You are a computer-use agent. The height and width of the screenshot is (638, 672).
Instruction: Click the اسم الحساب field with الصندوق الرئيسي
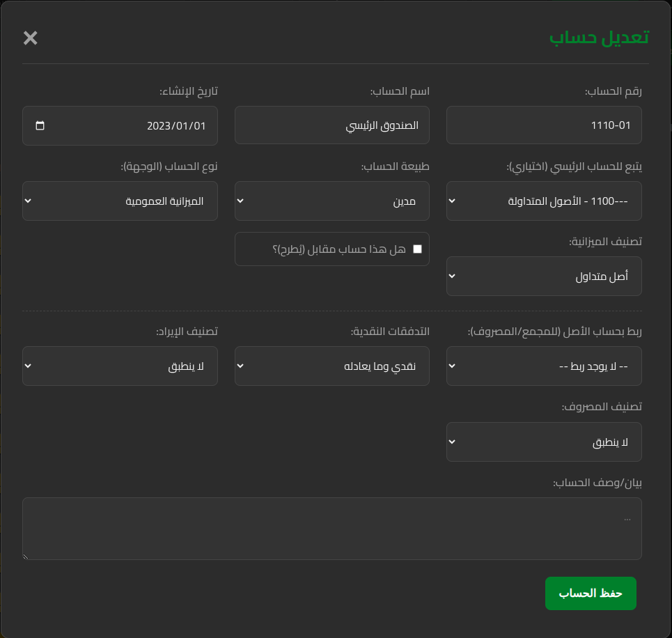(332, 125)
